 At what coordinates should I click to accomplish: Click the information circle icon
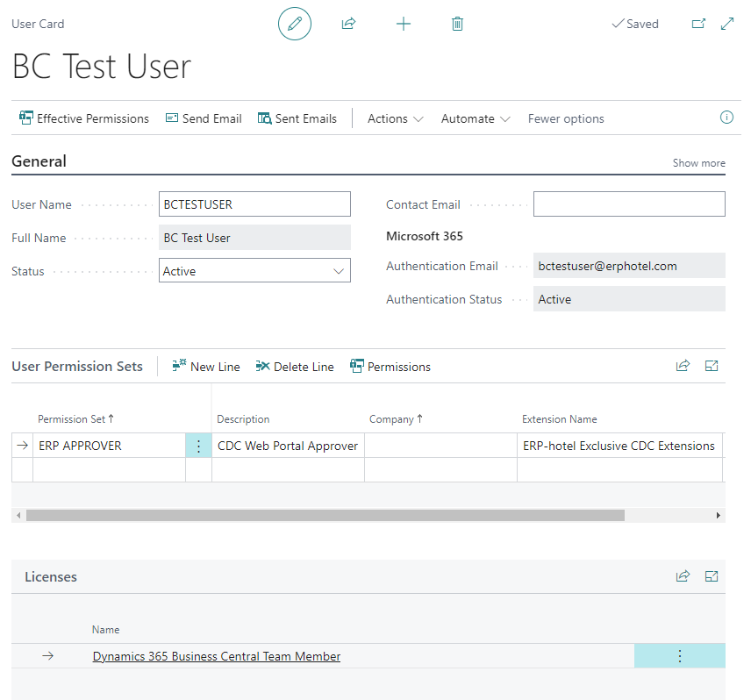tap(726, 118)
